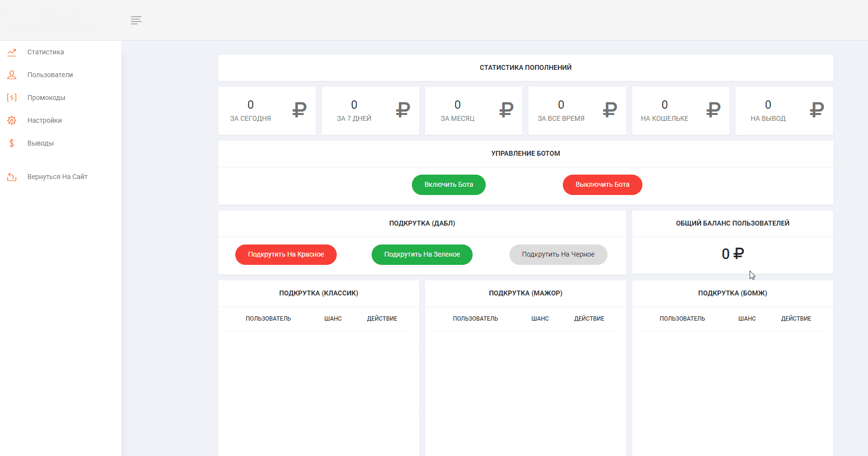Click the За месяц statistics card

(x=474, y=111)
